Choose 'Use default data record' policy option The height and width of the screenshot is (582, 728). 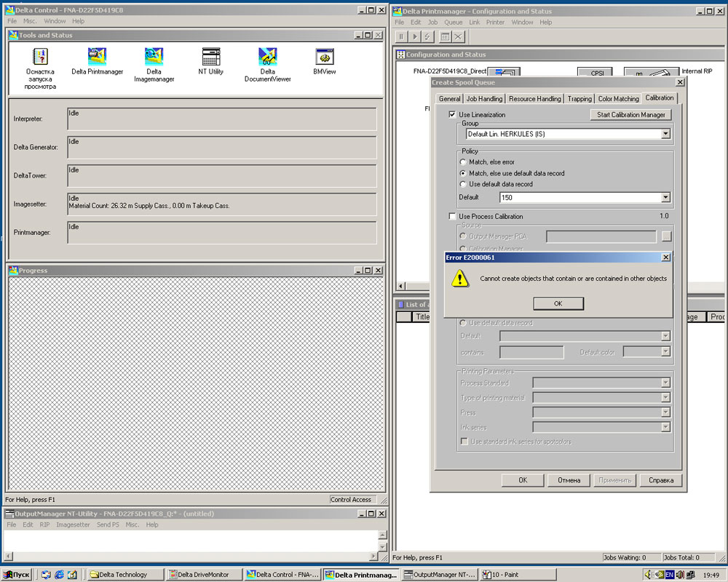click(x=463, y=184)
